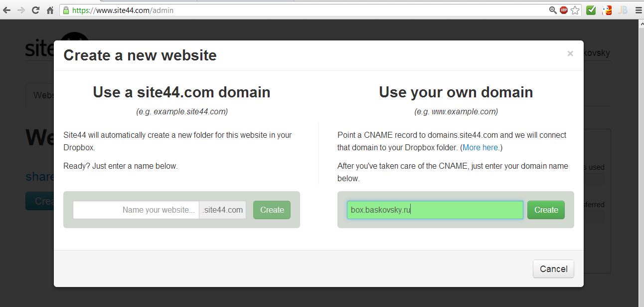Go back using browser back arrow

pos(6,10)
